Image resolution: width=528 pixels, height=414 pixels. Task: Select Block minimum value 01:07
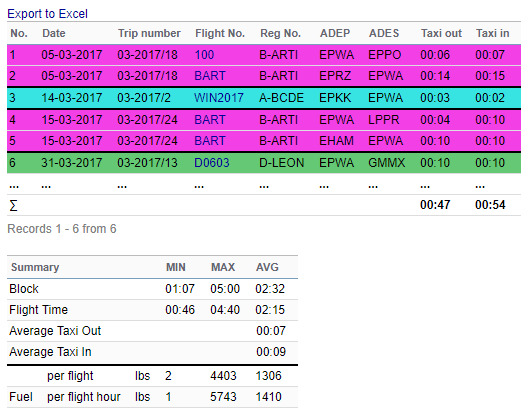(x=180, y=289)
